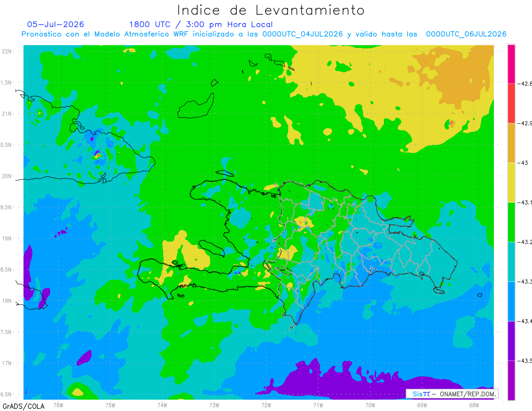Click the longitude label 71W

point(318,404)
